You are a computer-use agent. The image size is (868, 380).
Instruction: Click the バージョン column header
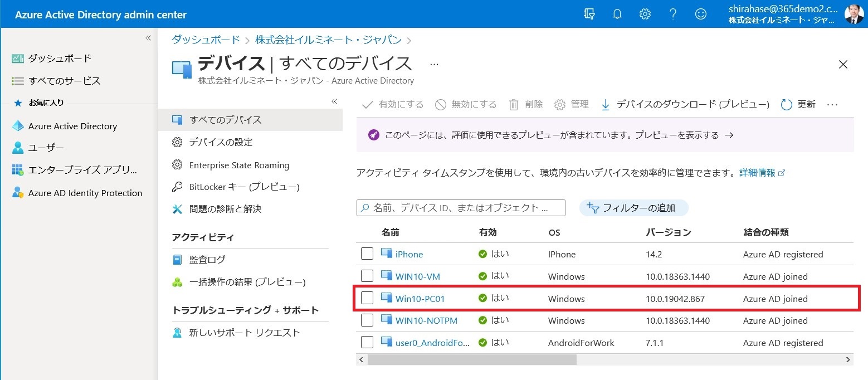[669, 232]
